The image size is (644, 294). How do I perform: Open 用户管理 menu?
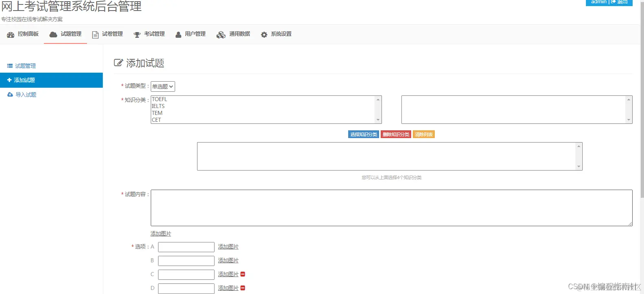[195, 34]
